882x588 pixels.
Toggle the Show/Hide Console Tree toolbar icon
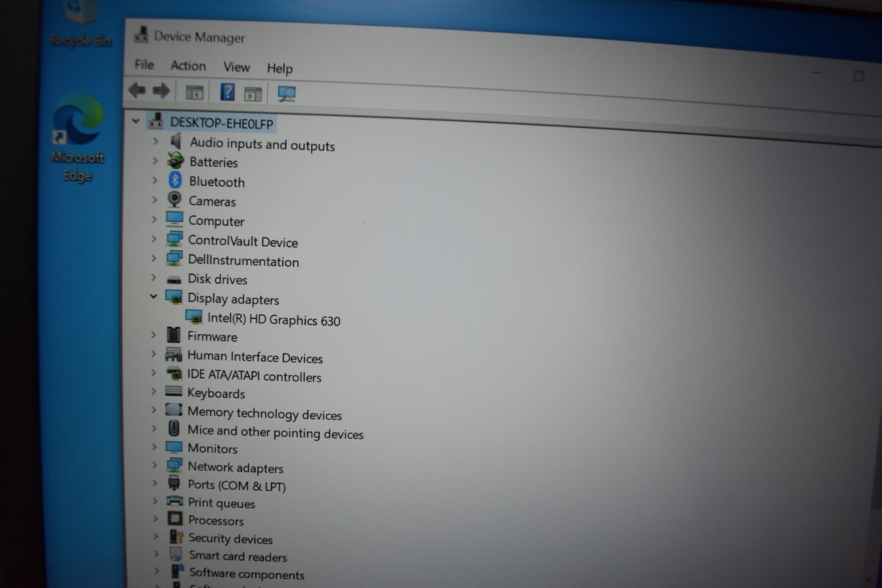point(194,93)
